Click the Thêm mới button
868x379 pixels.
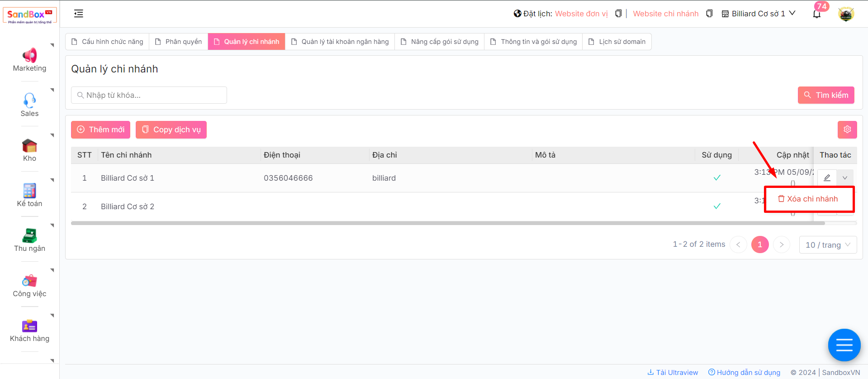pos(100,130)
